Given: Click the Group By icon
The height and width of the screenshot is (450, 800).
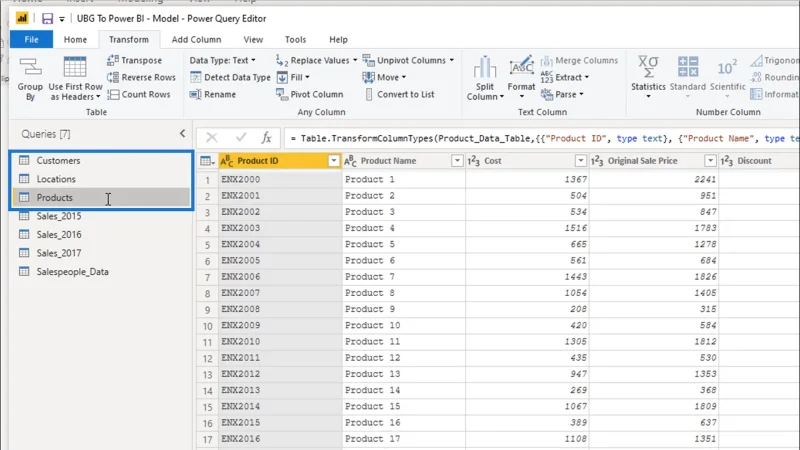Looking at the screenshot, I should 30,68.
